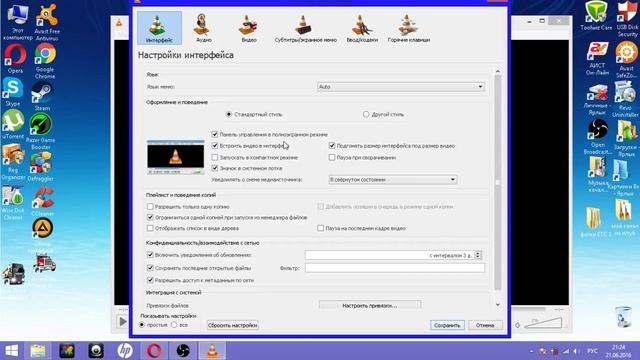
Task: Open media change notification dropdown
Action: (393, 180)
